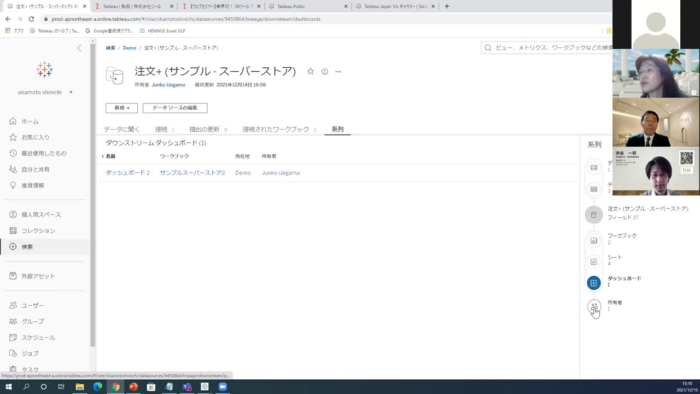Click the clock icon beside 最近使用したもの
Screen dimensions: 700x394
13,153
